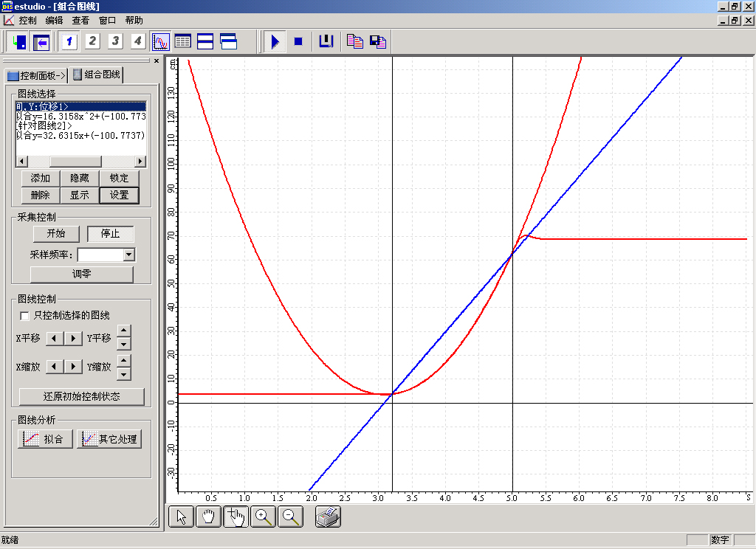Click the printer icon below graph
Image resolution: width=756 pixels, height=549 pixels.
(x=328, y=517)
